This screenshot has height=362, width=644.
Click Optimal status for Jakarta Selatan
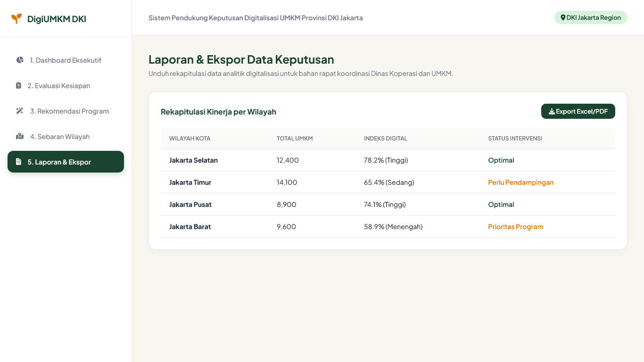click(501, 160)
